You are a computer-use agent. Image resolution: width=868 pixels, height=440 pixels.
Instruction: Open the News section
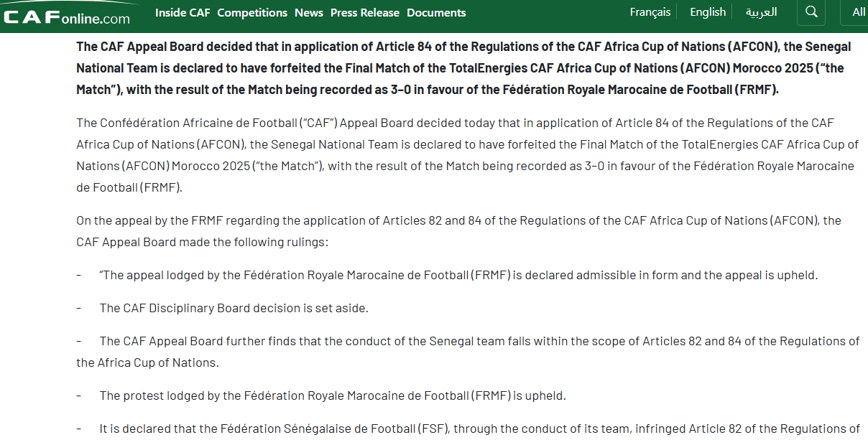point(309,13)
